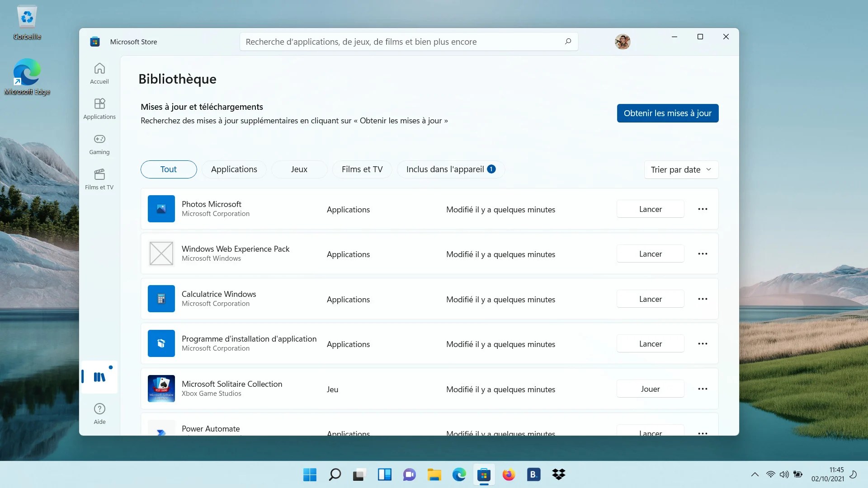This screenshot has width=868, height=488.
Task: Click Lancer for Programme d'installation d'application
Action: pos(650,343)
